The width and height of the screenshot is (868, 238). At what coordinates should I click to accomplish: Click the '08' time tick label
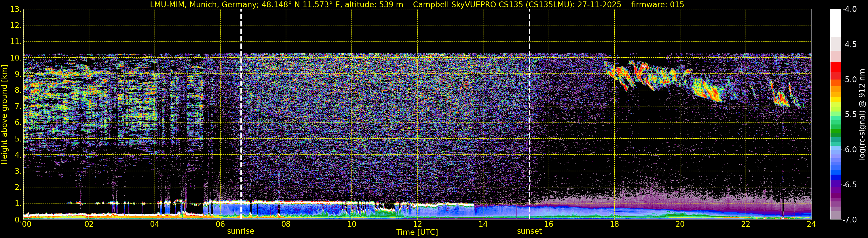pos(286,224)
